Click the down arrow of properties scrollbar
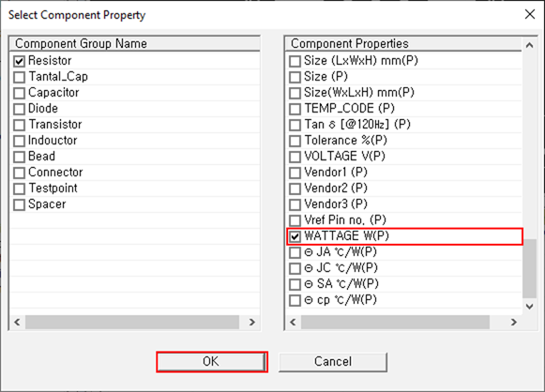The height and width of the screenshot is (392, 545). pos(529,306)
